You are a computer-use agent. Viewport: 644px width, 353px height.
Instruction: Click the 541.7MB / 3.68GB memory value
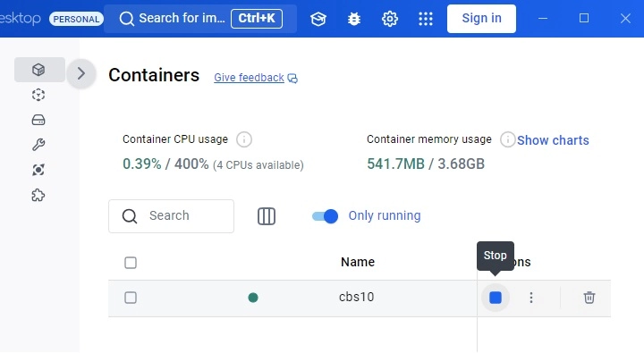click(x=426, y=164)
